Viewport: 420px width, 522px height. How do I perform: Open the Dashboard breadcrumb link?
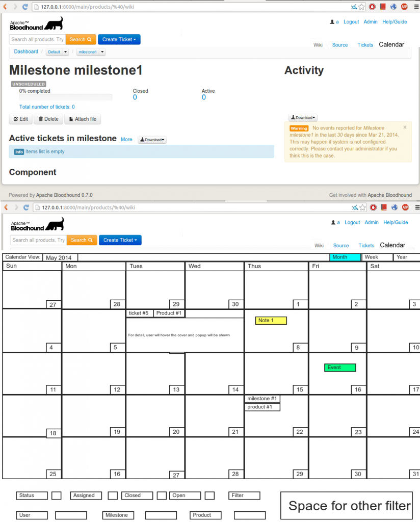pyautogui.click(x=26, y=51)
